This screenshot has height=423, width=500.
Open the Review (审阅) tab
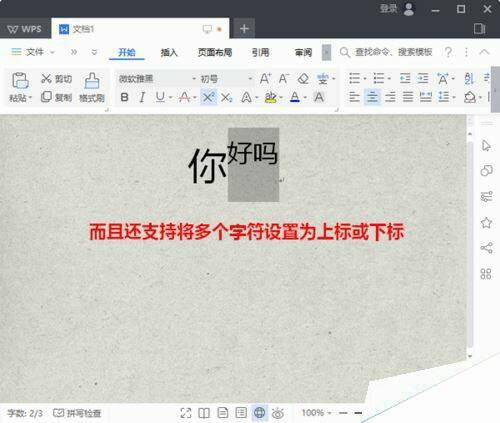tap(303, 52)
